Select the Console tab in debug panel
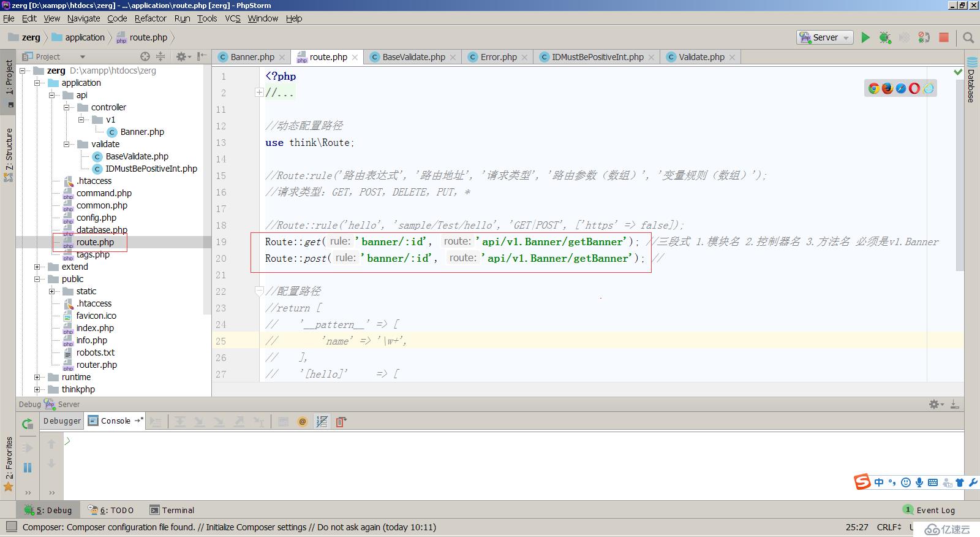 pyautogui.click(x=115, y=421)
